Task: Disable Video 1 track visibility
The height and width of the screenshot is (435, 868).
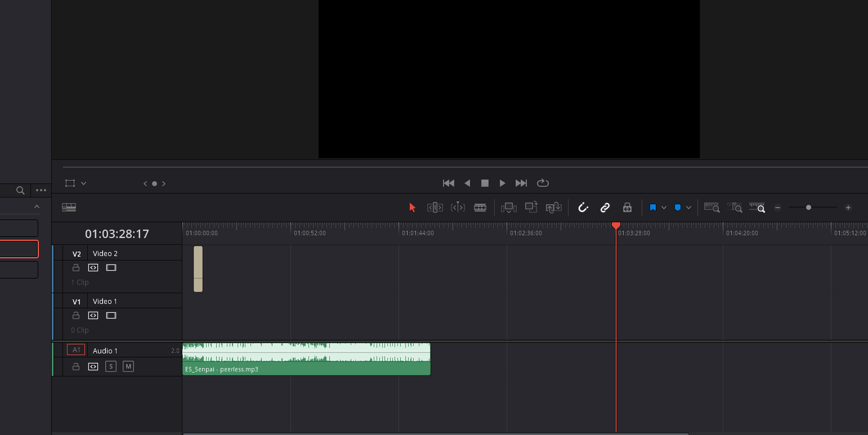Action: coord(111,316)
